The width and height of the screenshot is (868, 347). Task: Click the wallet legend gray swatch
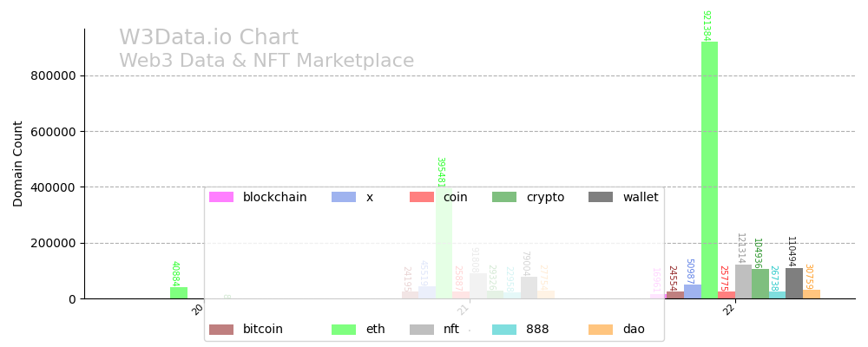point(601,198)
